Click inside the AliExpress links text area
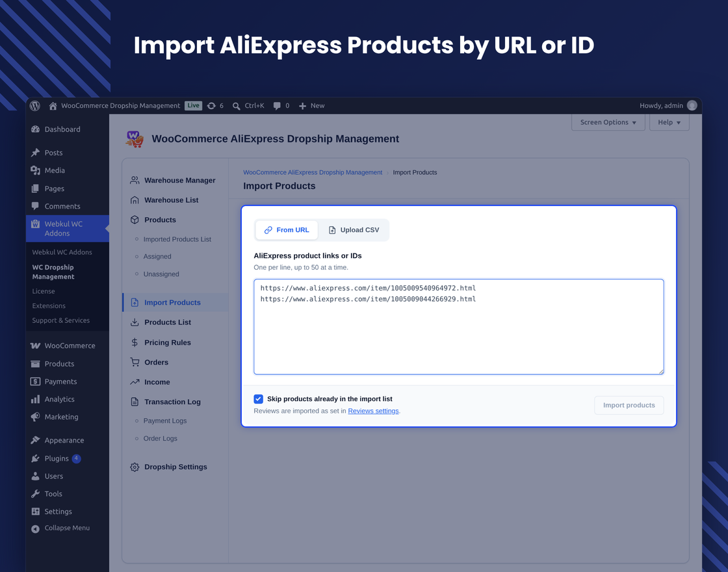The image size is (728, 572). 459,327
